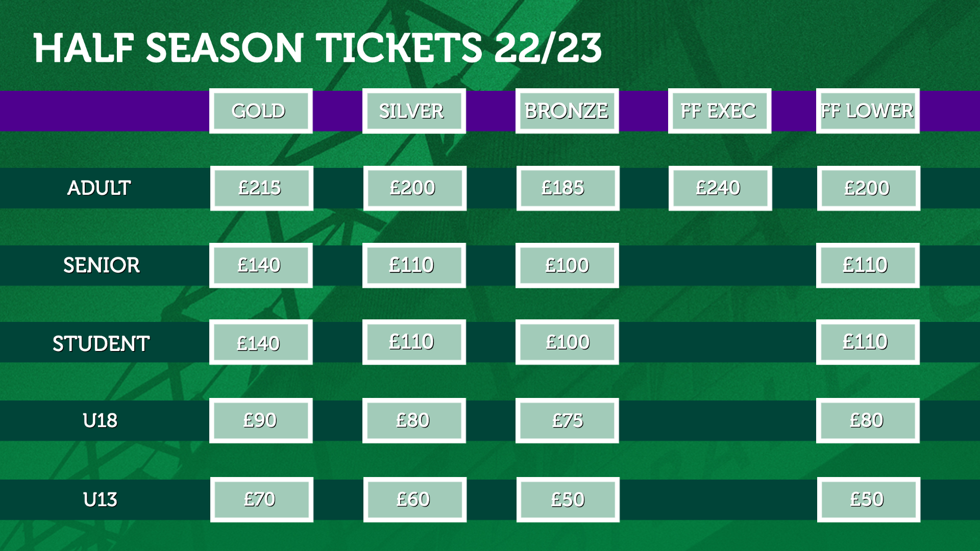Click the Half Season Tickets 22/23 title

pyautogui.click(x=317, y=48)
